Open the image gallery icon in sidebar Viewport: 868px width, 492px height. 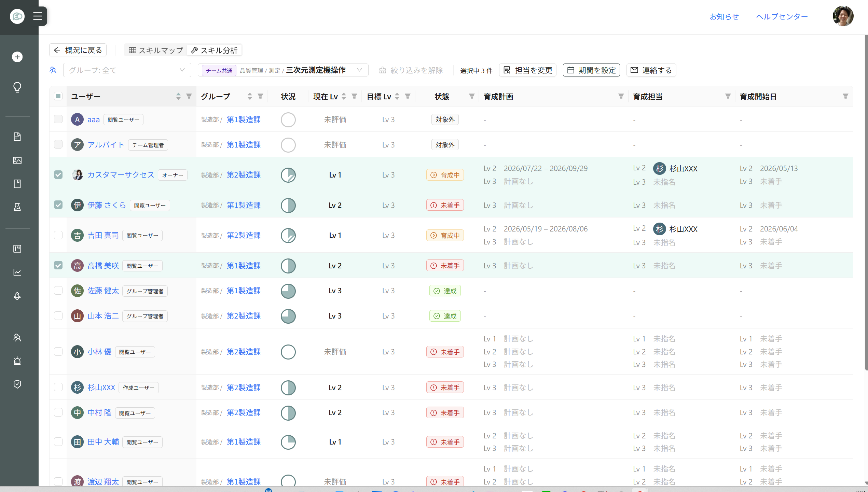17,160
